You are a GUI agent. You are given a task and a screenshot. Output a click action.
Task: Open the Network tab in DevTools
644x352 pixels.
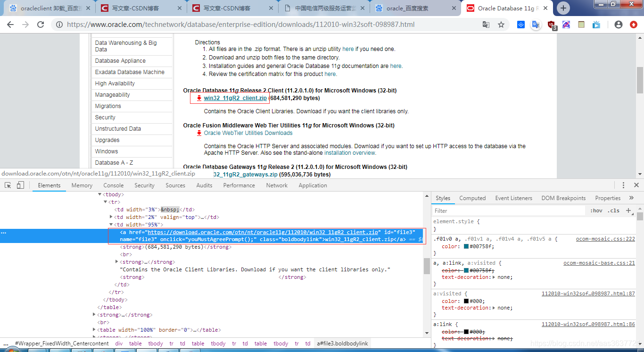click(x=277, y=185)
